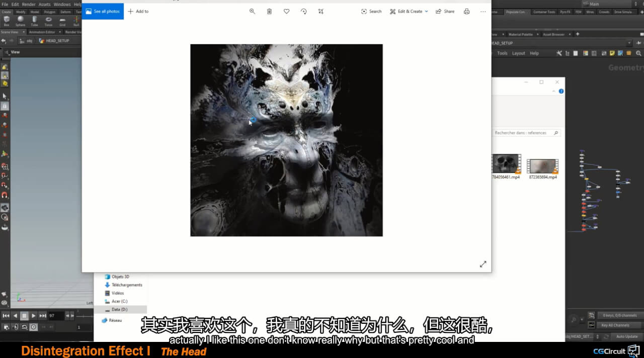
Task: Click Add to button in Photos
Action: coord(138,11)
